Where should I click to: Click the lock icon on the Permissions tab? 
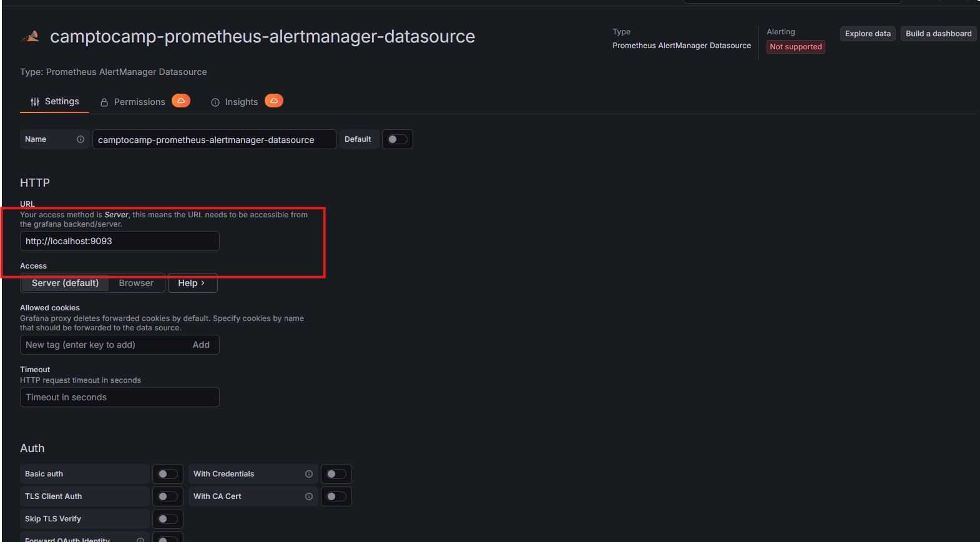(104, 102)
